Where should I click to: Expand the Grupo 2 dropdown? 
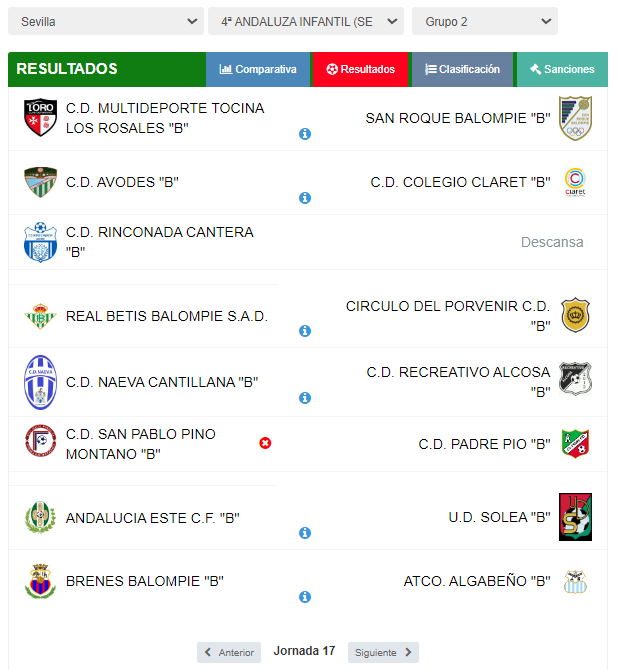pyautogui.click(x=485, y=21)
